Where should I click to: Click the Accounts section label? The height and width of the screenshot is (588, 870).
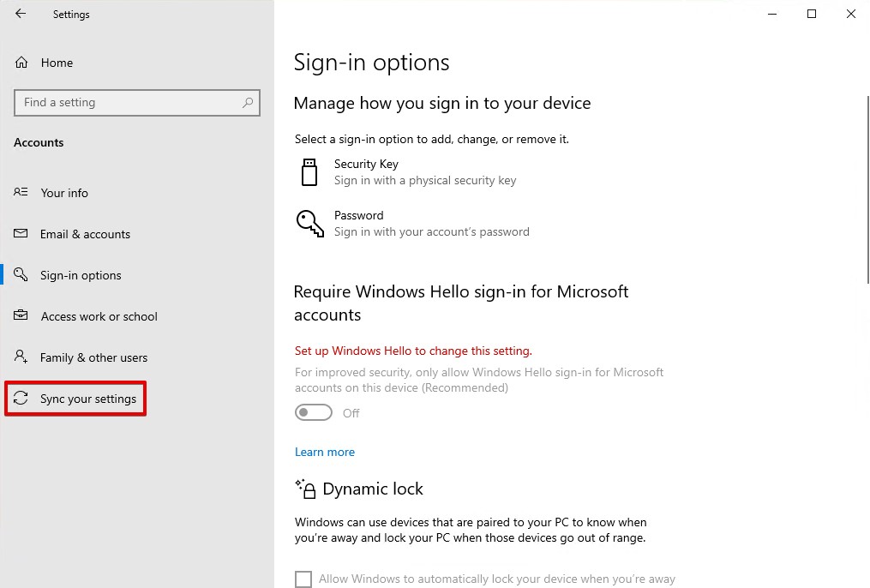tap(39, 142)
